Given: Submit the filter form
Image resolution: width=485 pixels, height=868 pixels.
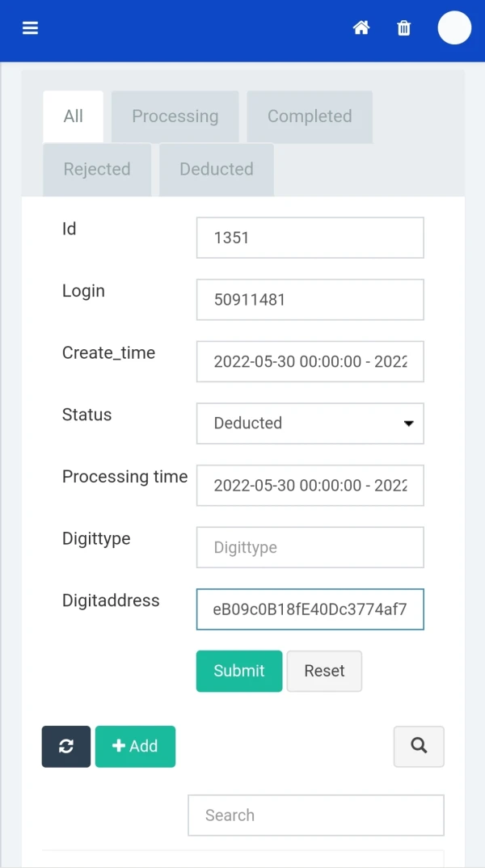Looking at the screenshot, I should click(x=239, y=671).
